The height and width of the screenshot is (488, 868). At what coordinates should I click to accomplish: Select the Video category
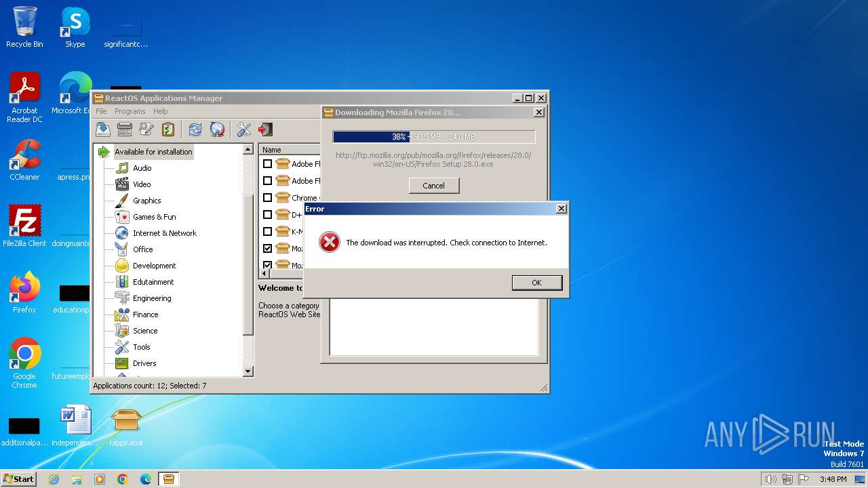click(142, 184)
